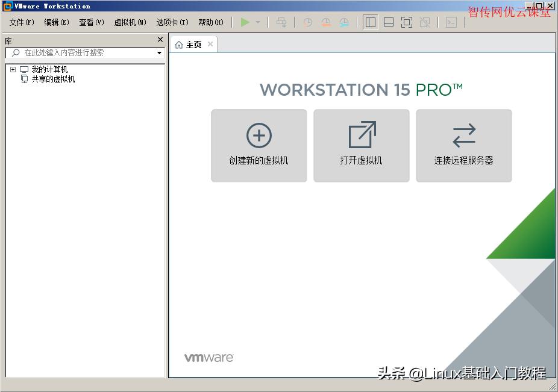Open the 虚拟机(M) menu
The image size is (558, 392).
point(130,22)
